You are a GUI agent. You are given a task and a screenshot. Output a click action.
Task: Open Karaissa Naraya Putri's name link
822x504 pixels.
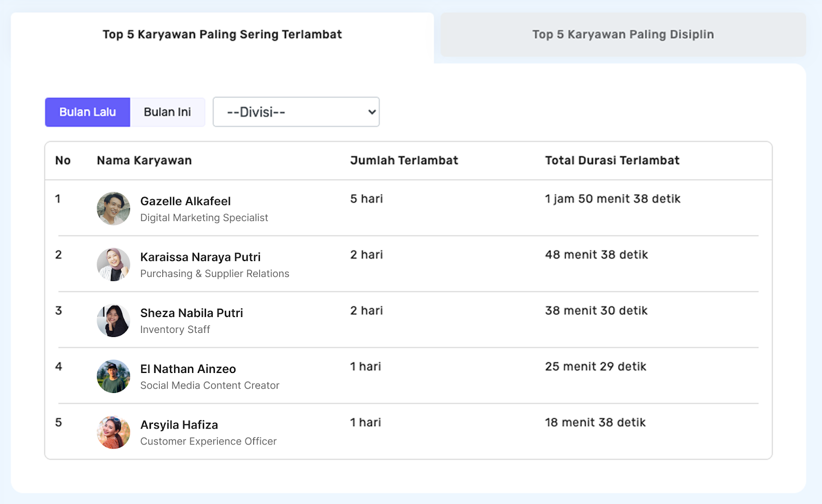200,257
